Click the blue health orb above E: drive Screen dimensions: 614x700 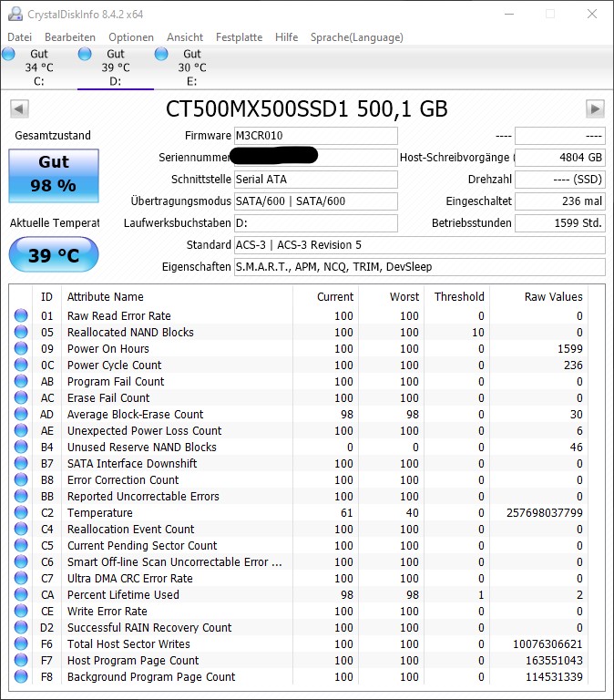click(161, 54)
